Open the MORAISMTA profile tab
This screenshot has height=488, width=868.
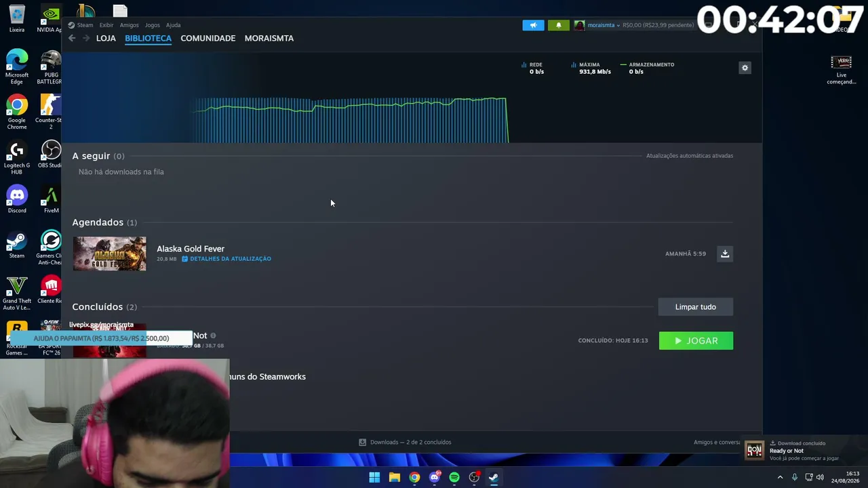[x=269, y=38]
